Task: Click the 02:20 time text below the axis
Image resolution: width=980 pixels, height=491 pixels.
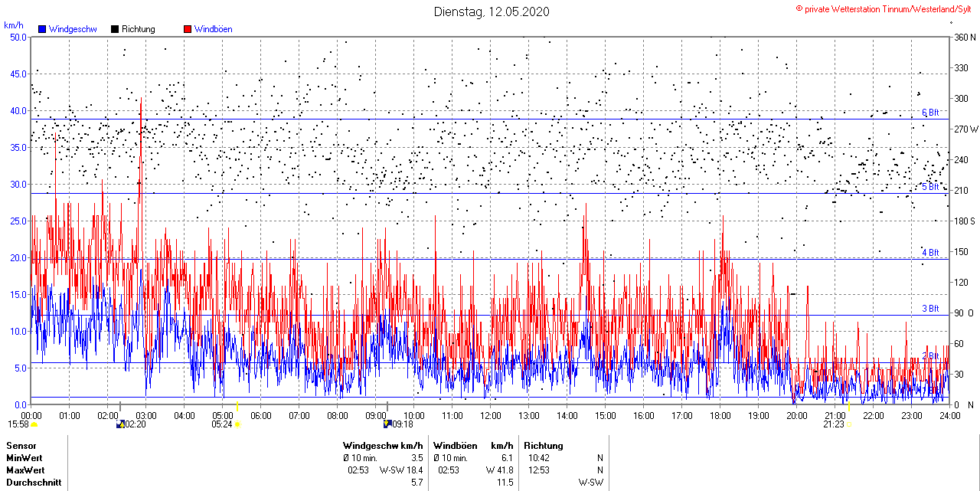Action: click(135, 424)
